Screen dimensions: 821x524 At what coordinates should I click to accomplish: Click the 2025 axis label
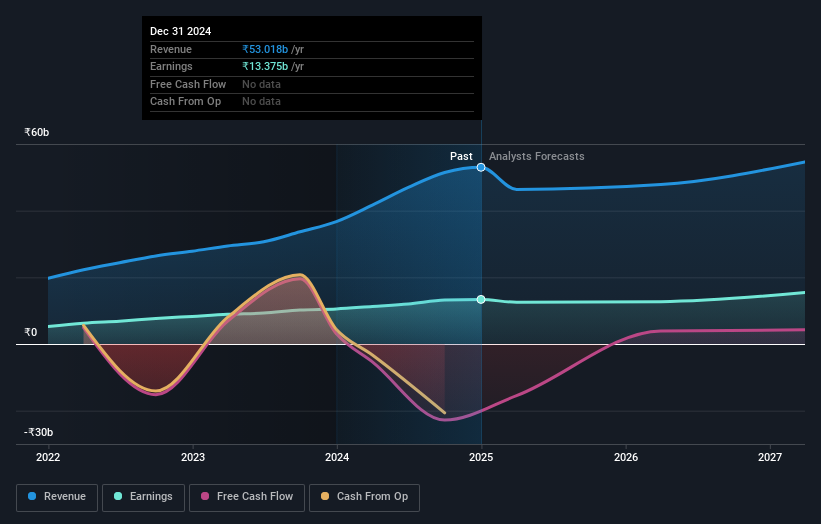(x=481, y=458)
